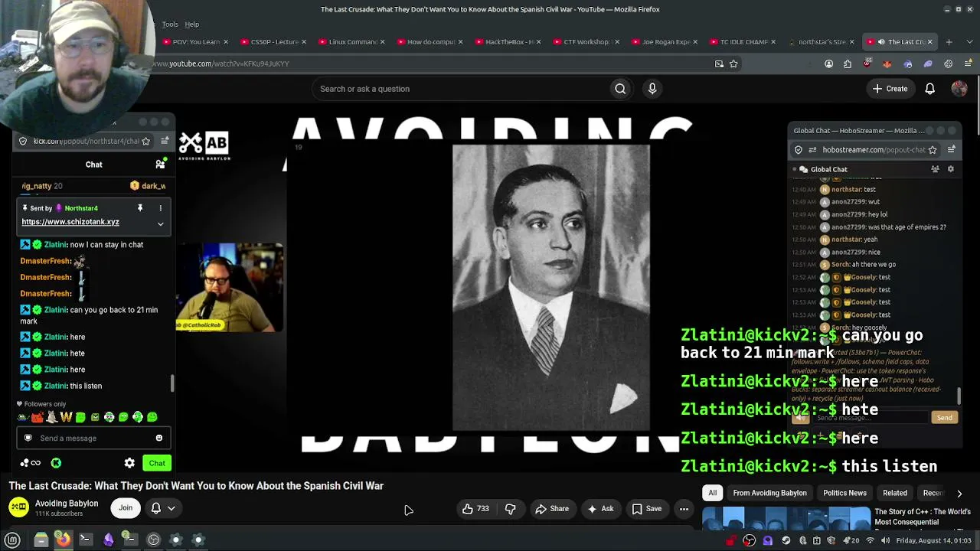Switch to the Joe Rogan Experience tab

click(665, 42)
